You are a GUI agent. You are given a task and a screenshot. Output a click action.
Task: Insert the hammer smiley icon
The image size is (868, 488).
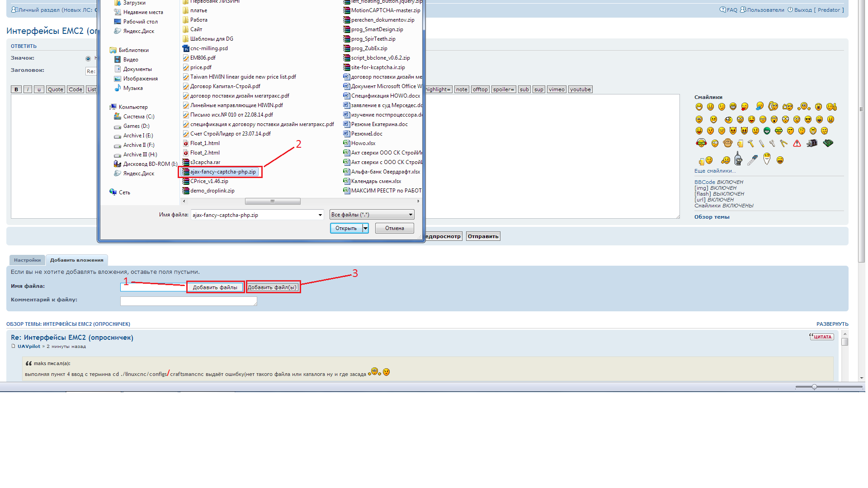(750, 144)
